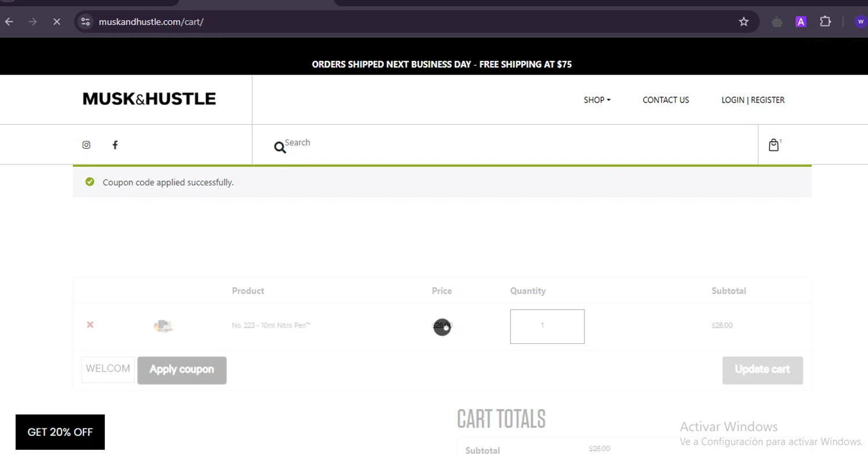Viewport: 868px width, 455px height.
Task: Click the address bar URL muskandhustle.com/cart/
Action: pyautogui.click(x=151, y=22)
